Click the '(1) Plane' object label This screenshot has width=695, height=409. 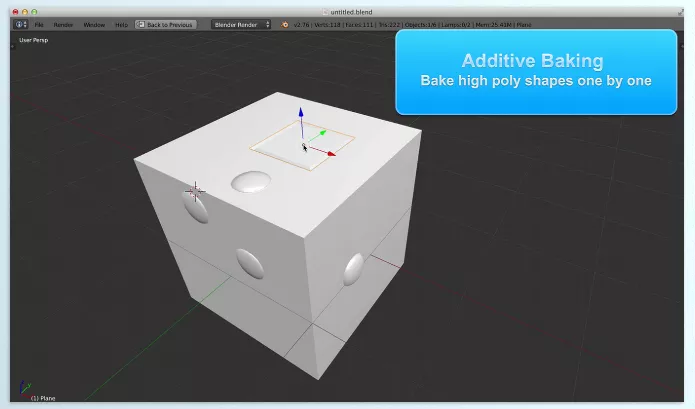[x=43, y=398]
